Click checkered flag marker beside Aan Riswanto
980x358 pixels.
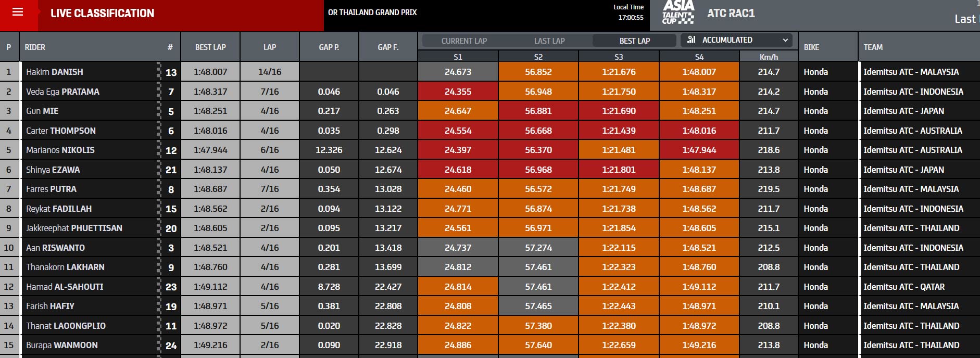[x=159, y=248]
